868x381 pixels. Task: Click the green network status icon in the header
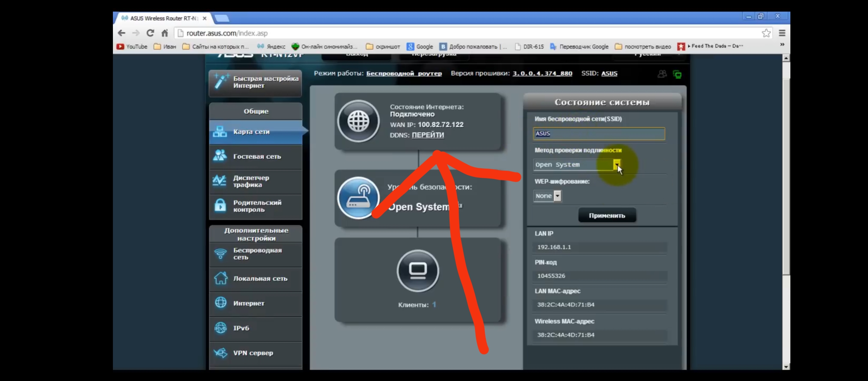[x=677, y=74]
